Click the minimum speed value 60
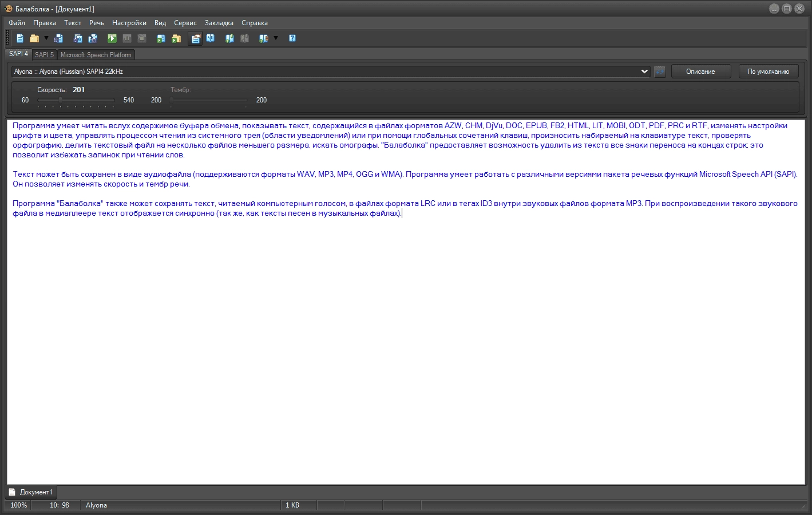The height and width of the screenshot is (515, 812). (x=25, y=100)
